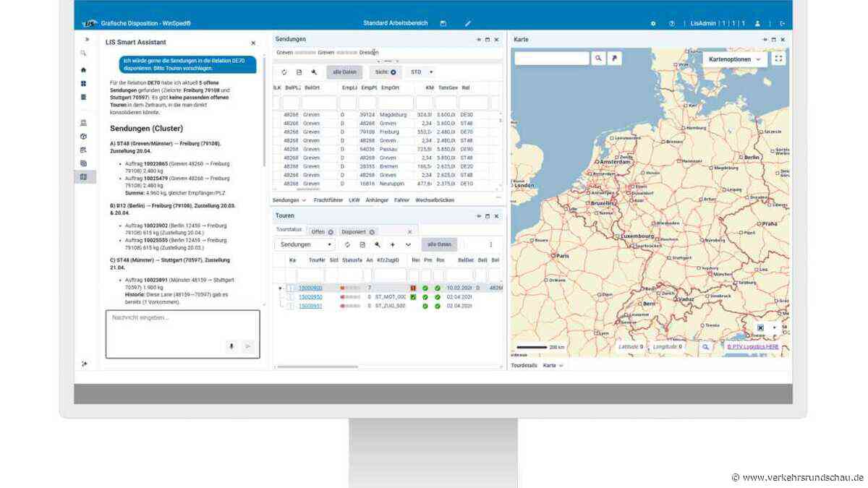Toggle the Sicht filter chip
The image size is (868, 488).
[x=385, y=72]
